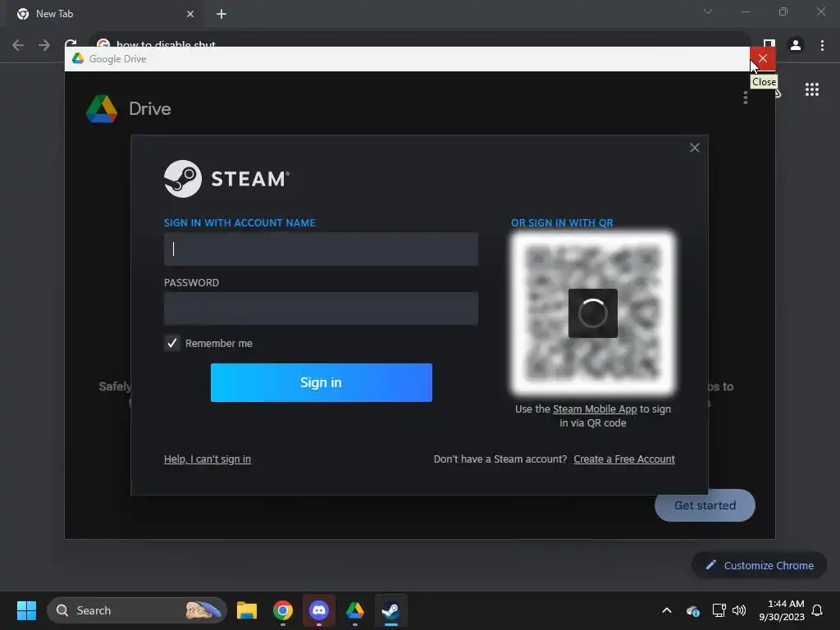This screenshot has height=630, width=840.
Task: Open Create a Free Account link
Action: coord(624,459)
